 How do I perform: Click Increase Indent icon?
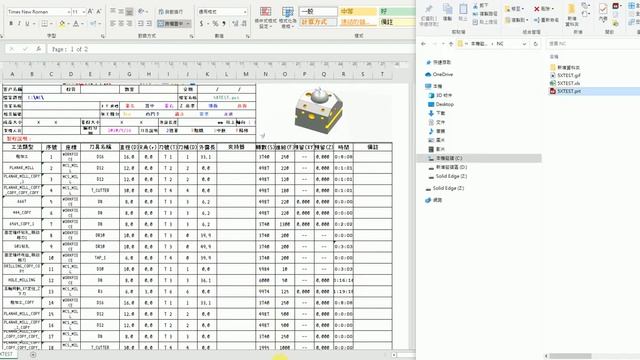149,24
